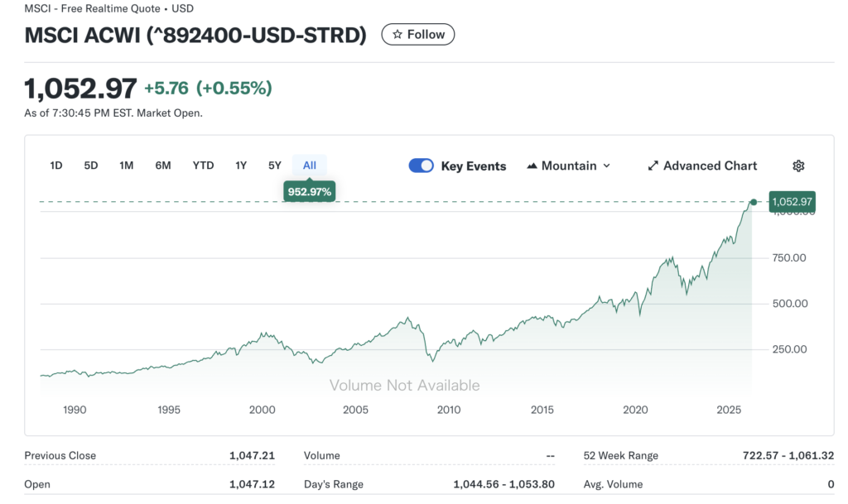Viewport: 848px width, 504px height.
Task: Click the 952.97% return badge
Action: [x=310, y=191]
